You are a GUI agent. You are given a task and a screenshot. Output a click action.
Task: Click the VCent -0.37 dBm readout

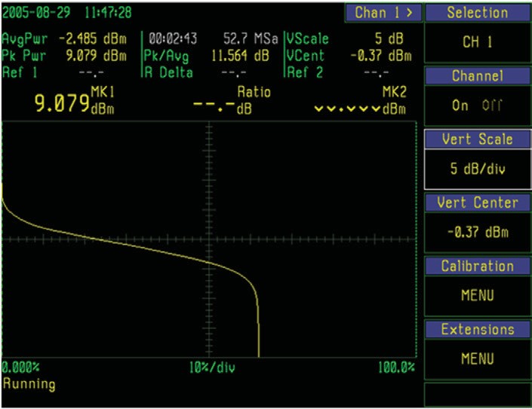point(349,56)
